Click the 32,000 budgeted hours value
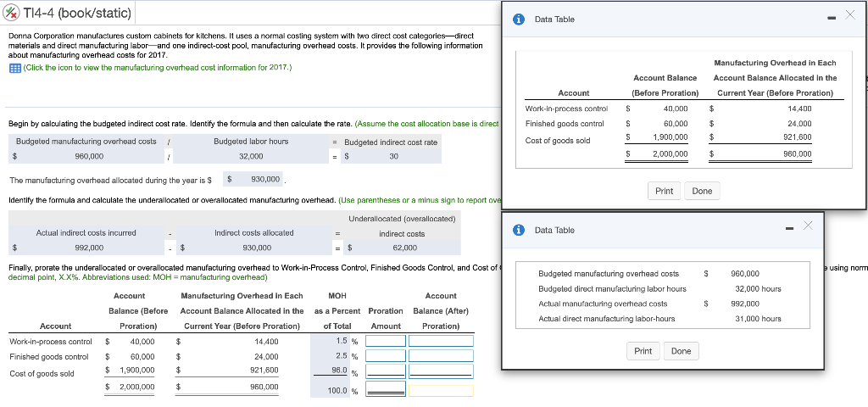 251,157
